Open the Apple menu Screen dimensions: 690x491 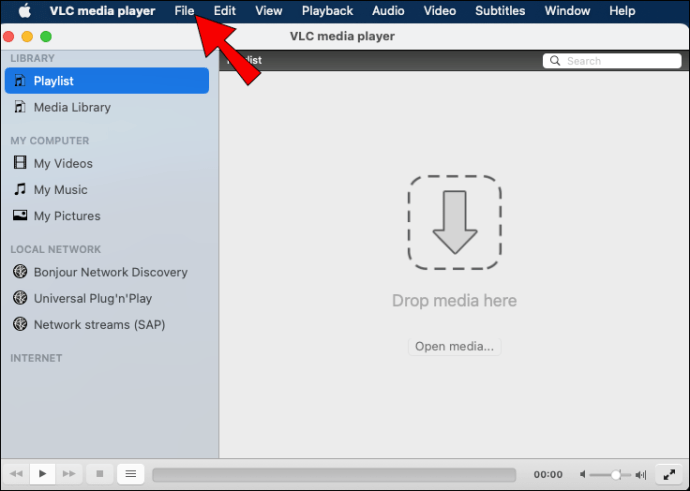click(25, 11)
